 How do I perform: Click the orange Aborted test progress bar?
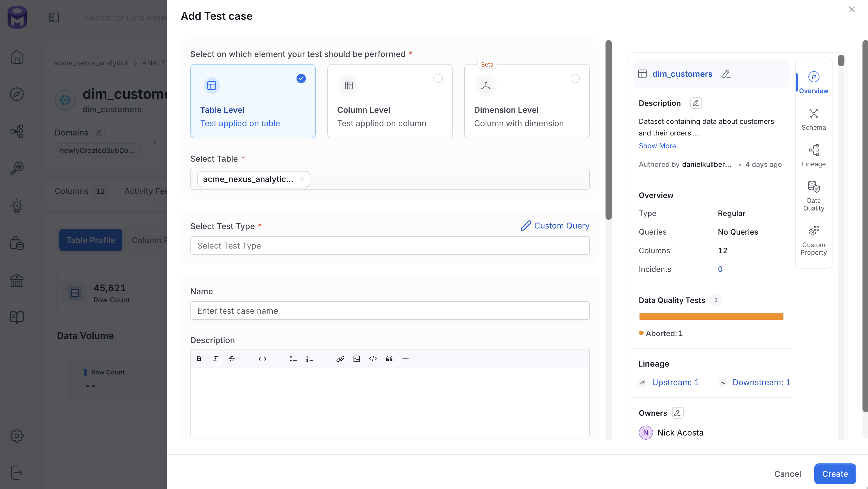tap(711, 316)
